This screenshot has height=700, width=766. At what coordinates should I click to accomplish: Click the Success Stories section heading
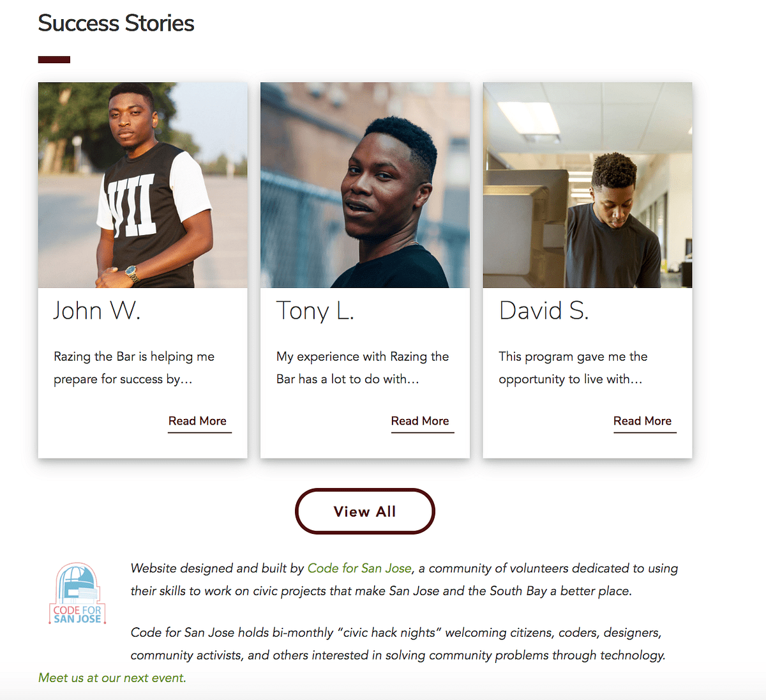tap(116, 23)
